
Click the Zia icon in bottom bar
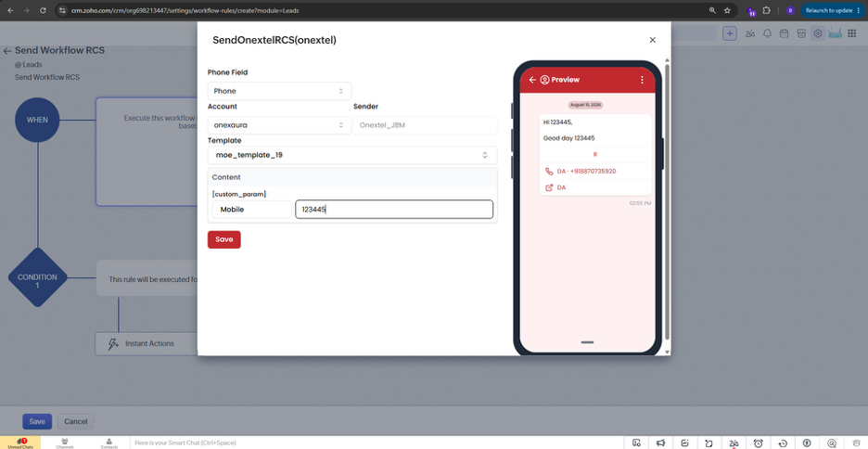pyautogui.click(x=734, y=443)
